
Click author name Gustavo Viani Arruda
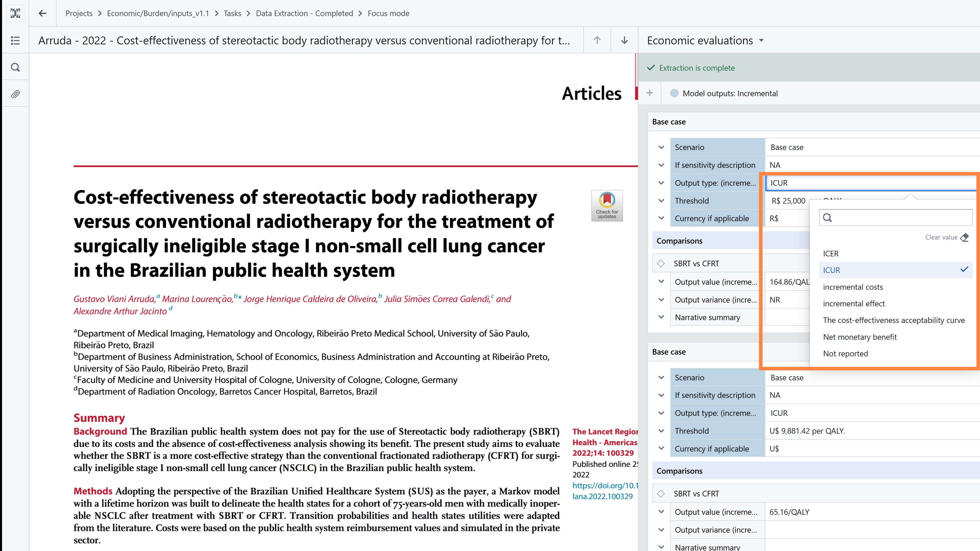(115, 299)
